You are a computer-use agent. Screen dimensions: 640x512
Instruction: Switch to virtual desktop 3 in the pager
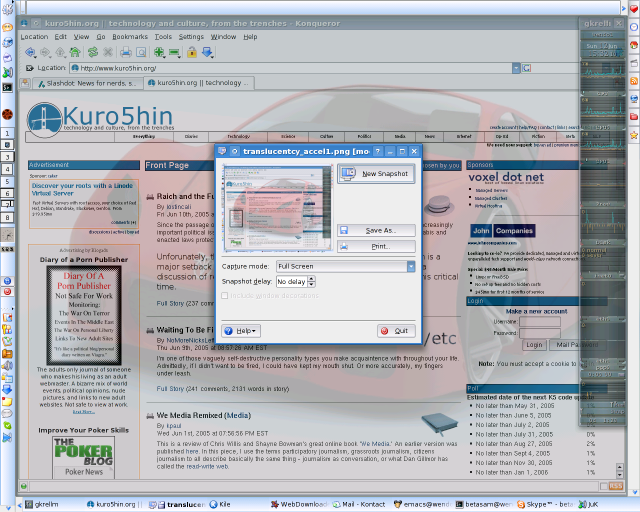coord(7,157)
